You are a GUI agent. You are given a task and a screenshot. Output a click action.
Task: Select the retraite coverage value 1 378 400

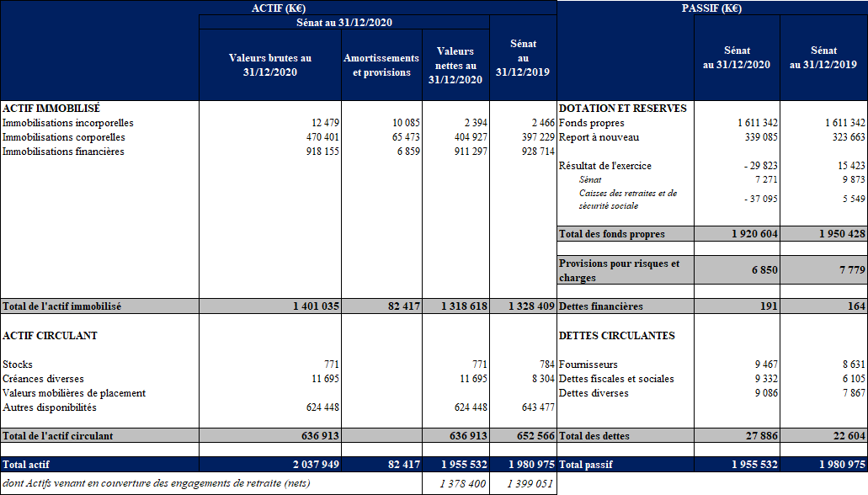(x=462, y=484)
